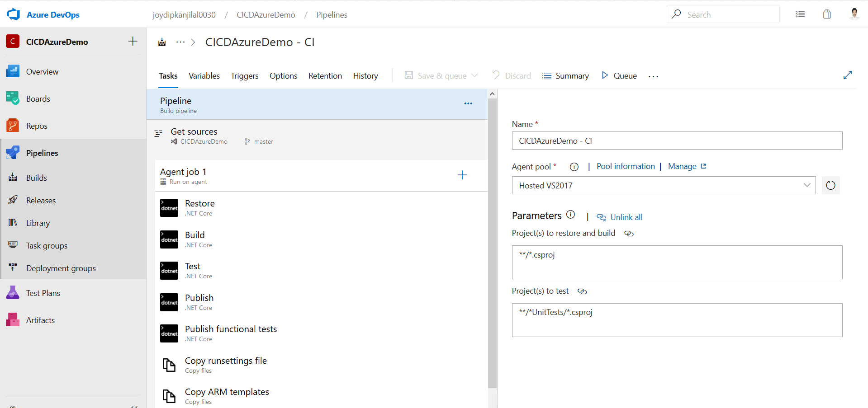This screenshot has height=408, width=868.
Task: Switch to the Variables tab
Action: pyautogui.click(x=204, y=76)
